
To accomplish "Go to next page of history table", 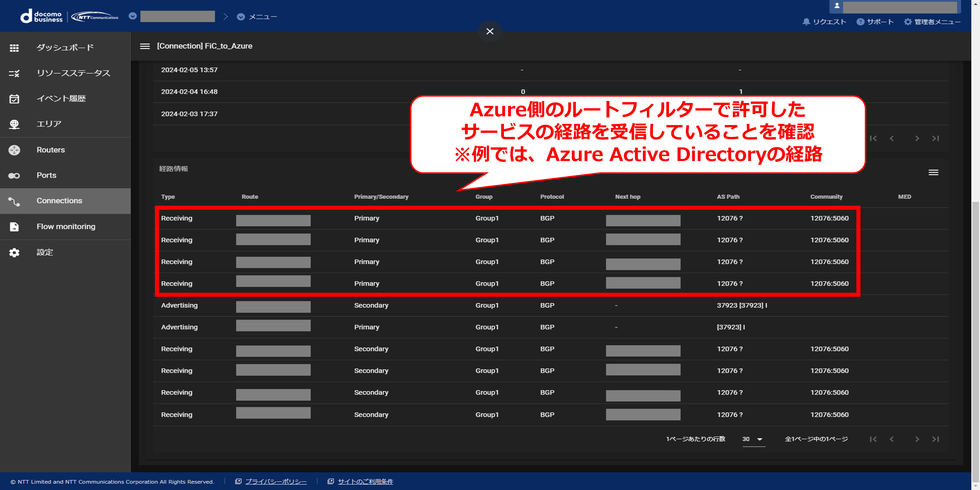I will 917,138.
